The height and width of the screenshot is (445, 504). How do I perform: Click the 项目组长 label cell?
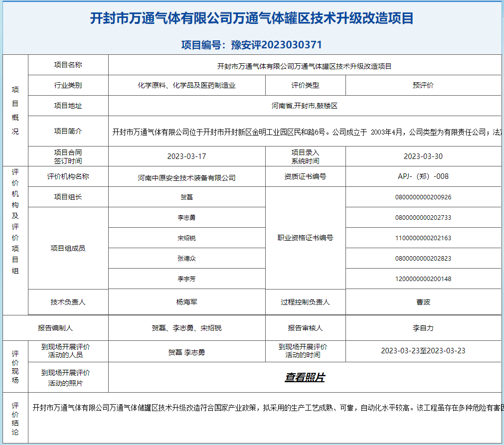[68, 197]
